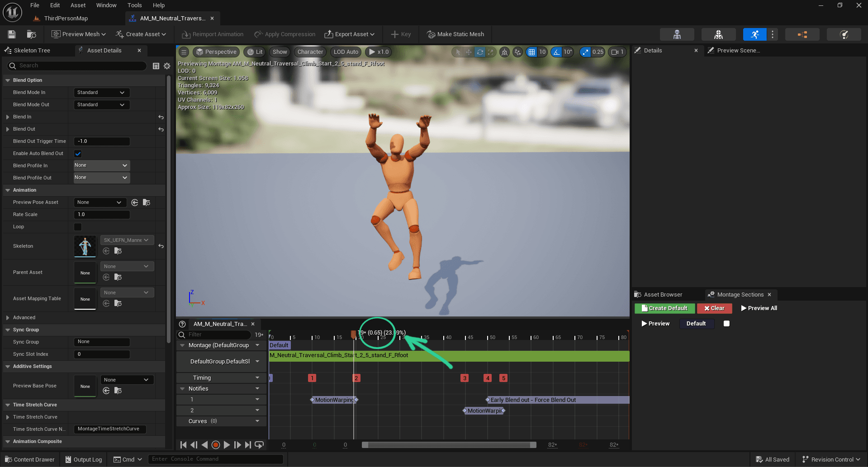Click the settings gear in Asset Details
868x467 pixels.
click(x=167, y=66)
